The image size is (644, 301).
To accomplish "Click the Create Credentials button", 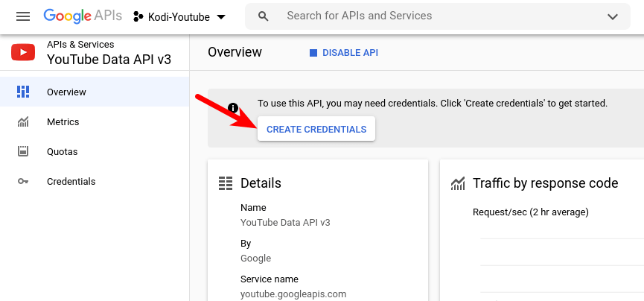I will click(316, 129).
